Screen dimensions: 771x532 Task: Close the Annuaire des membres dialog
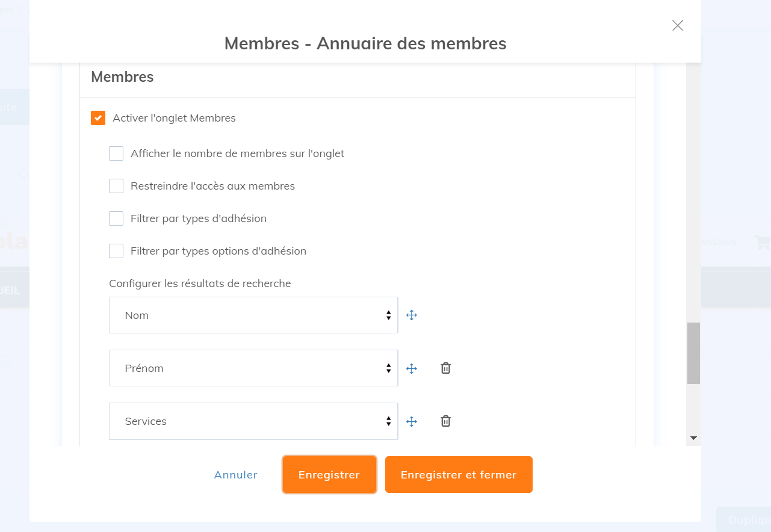tap(678, 25)
